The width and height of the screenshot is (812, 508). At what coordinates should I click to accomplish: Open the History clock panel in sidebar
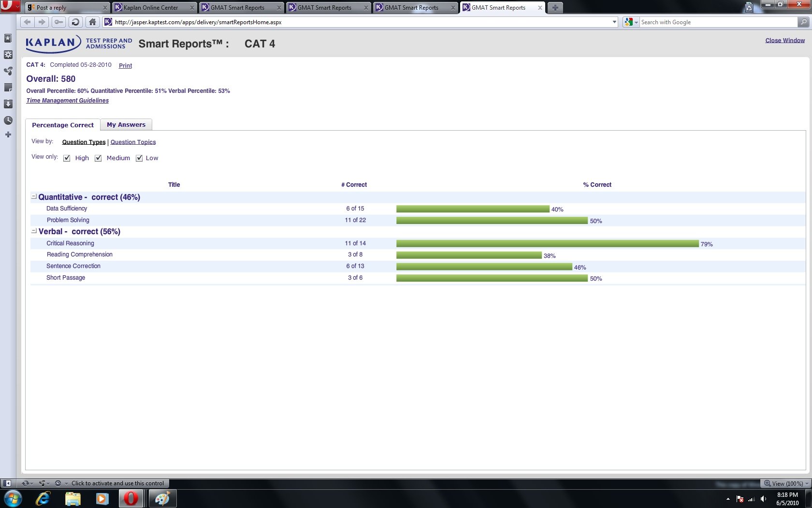pyautogui.click(x=8, y=120)
